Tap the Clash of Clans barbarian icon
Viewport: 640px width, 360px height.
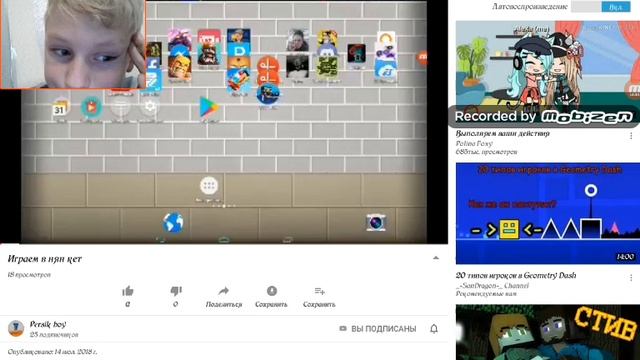coord(179,67)
